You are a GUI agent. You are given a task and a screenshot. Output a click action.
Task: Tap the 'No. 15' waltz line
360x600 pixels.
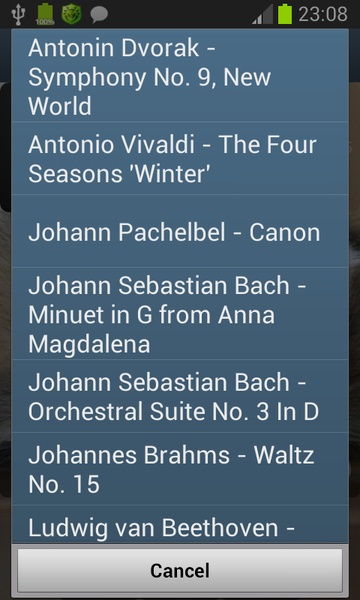coord(64,484)
